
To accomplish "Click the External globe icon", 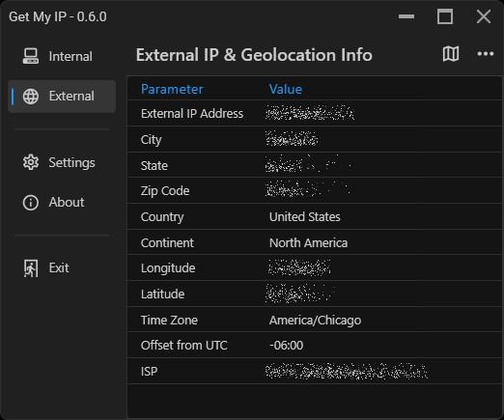I will 31,97.
